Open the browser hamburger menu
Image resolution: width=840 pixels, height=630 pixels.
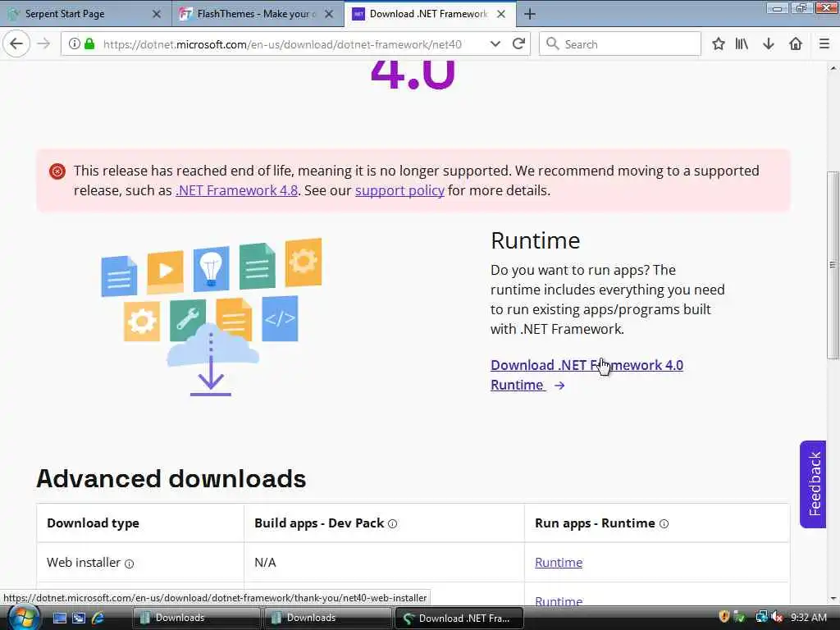[x=824, y=44]
